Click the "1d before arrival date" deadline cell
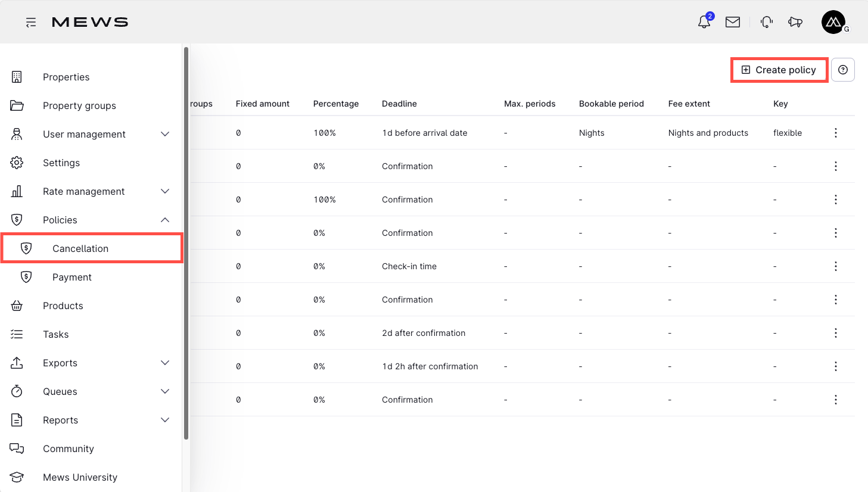Image resolution: width=868 pixels, height=492 pixels. [x=425, y=133]
